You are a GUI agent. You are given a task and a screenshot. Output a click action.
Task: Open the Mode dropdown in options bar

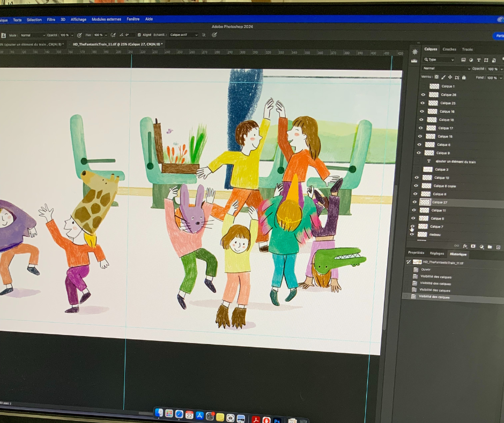(x=33, y=35)
